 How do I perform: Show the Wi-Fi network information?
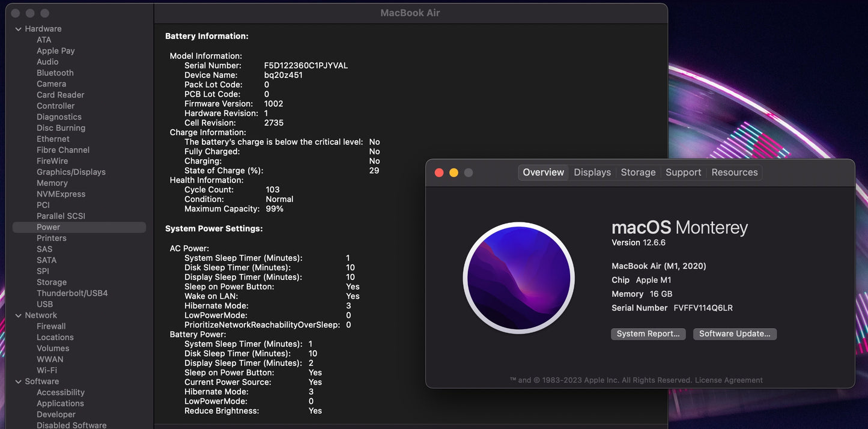46,371
